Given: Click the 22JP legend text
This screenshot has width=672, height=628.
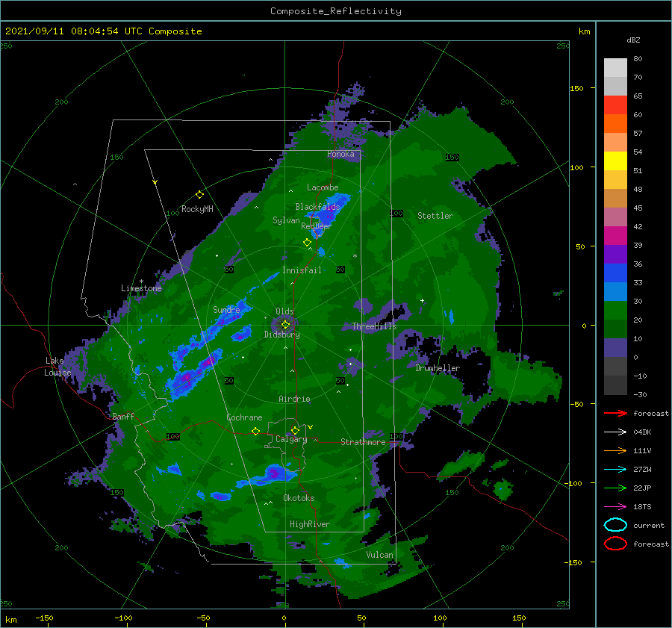Looking at the screenshot, I should 642,488.
